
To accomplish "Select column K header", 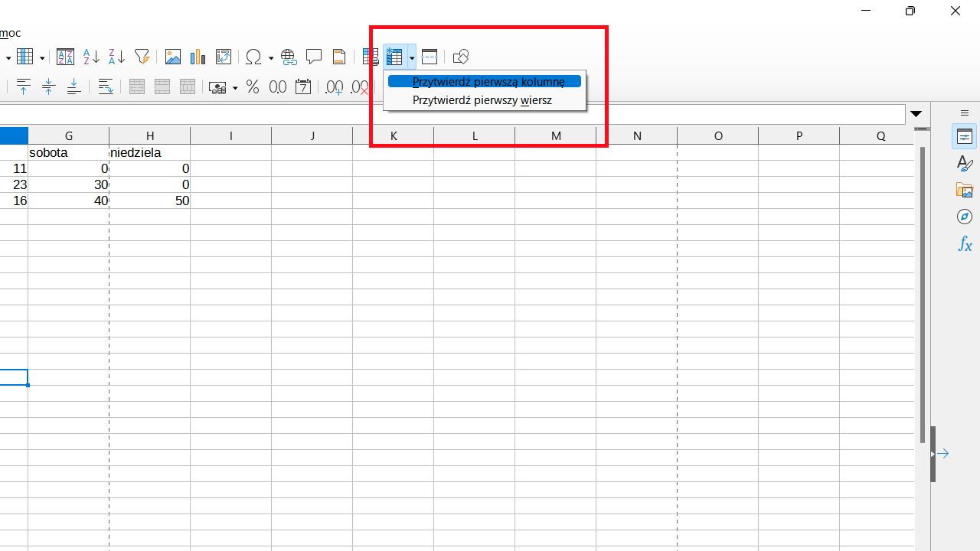I will pyautogui.click(x=394, y=135).
